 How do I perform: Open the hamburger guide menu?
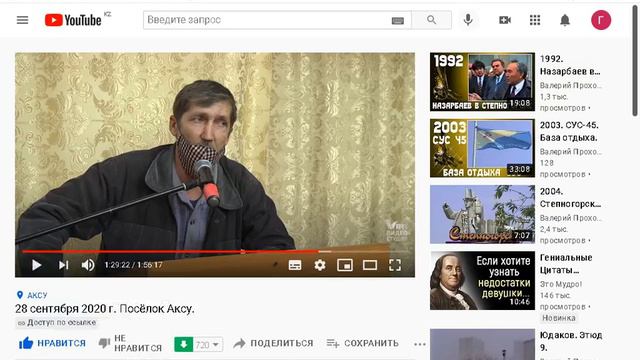tap(22, 20)
